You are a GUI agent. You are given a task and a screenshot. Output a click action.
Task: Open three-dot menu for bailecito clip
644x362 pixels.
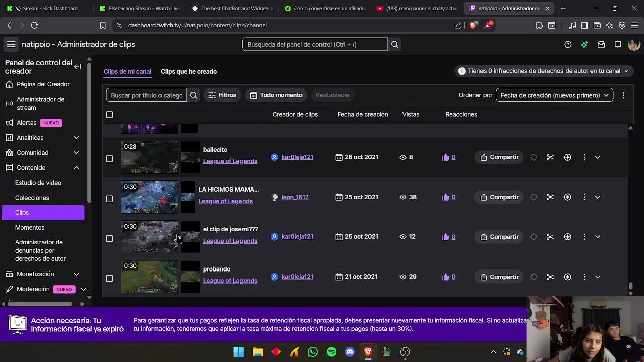(x=584, y=157)
